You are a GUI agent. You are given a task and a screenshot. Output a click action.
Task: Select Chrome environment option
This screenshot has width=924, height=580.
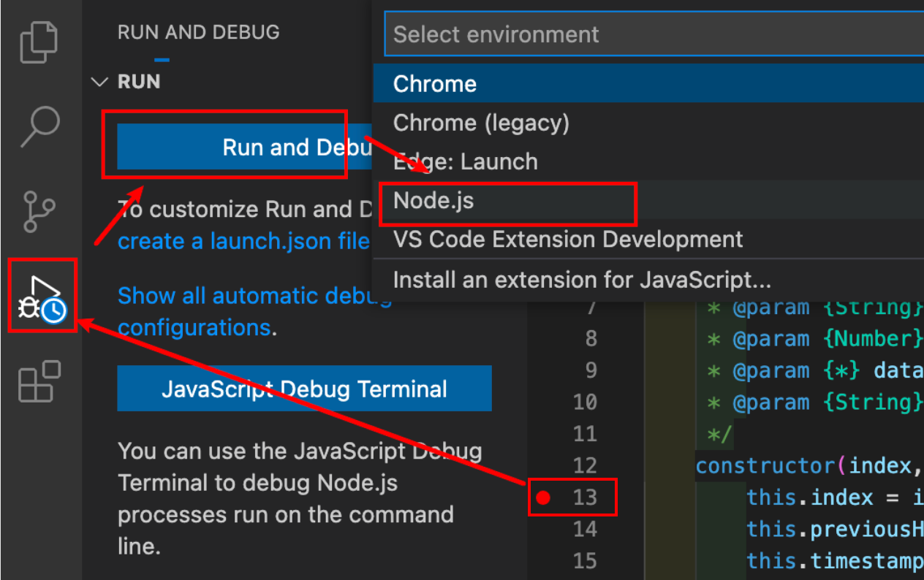(648, 83)
